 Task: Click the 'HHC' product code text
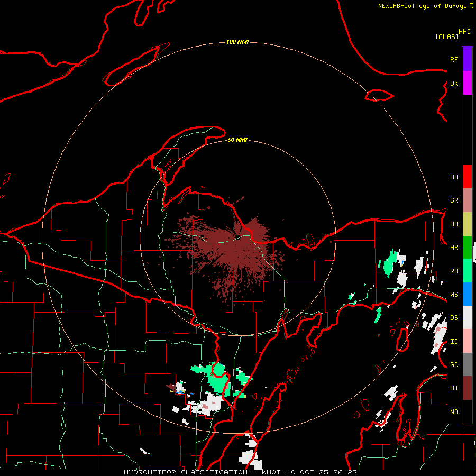(x=465, y=32)
